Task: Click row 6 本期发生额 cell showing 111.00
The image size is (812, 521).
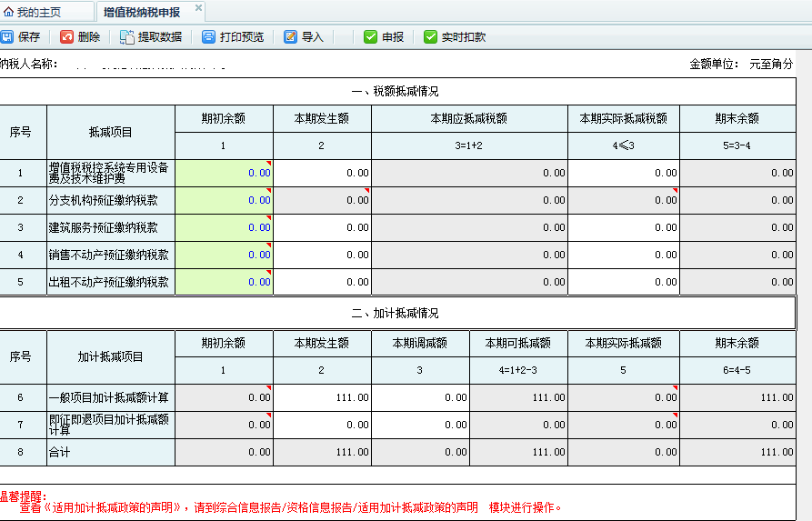Action: [x=322, y=397]
